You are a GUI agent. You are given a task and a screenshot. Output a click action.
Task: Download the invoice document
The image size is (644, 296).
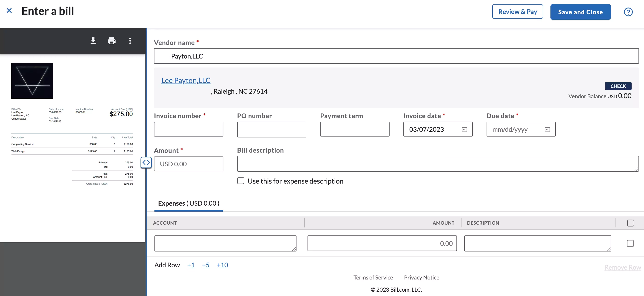click(93, 41)
